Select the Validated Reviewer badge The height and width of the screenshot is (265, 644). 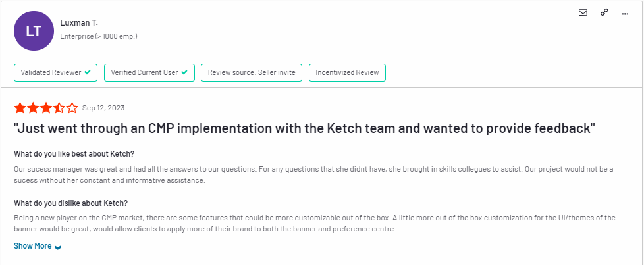55,72
